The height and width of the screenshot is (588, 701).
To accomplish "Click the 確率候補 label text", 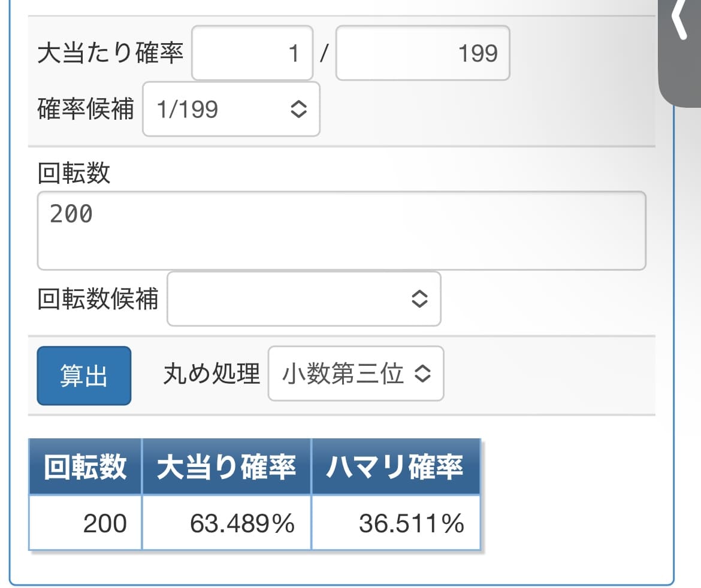I will 86,109.
